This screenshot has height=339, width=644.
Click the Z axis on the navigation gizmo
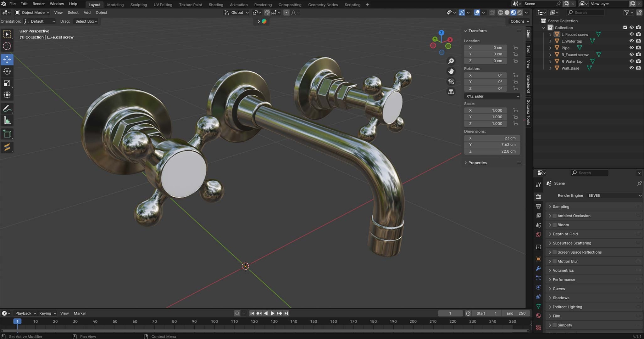[441, 33]
